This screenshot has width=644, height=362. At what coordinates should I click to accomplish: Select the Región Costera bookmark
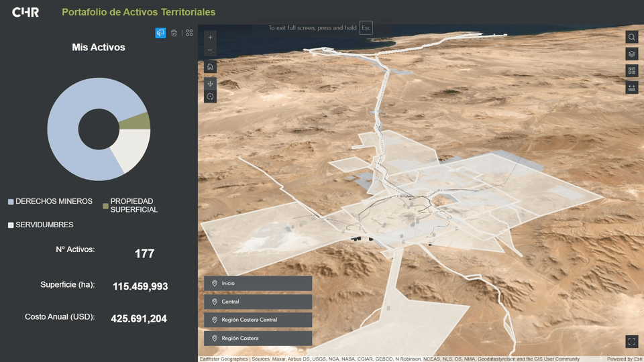pyautogui.click(x=258, y=339)
